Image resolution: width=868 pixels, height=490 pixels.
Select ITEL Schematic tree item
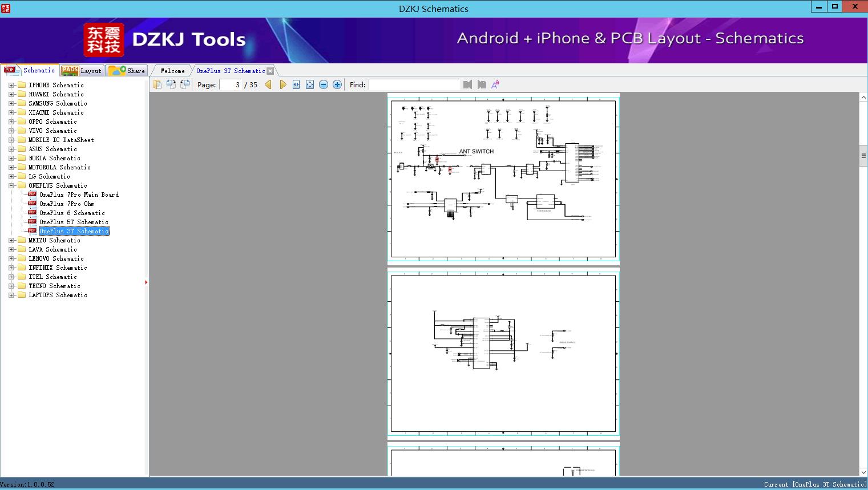pyautogui.click(x=53, y=277)
